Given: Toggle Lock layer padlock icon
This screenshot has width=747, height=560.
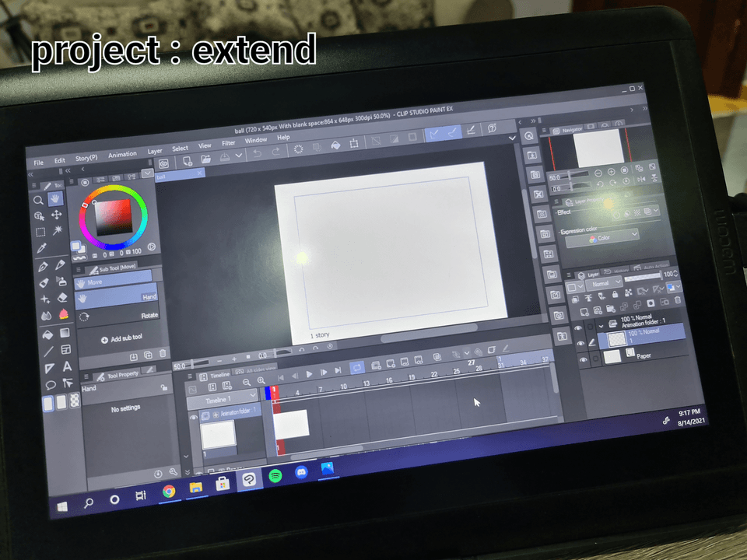Looking at the screenshot, I should point(615,294).
